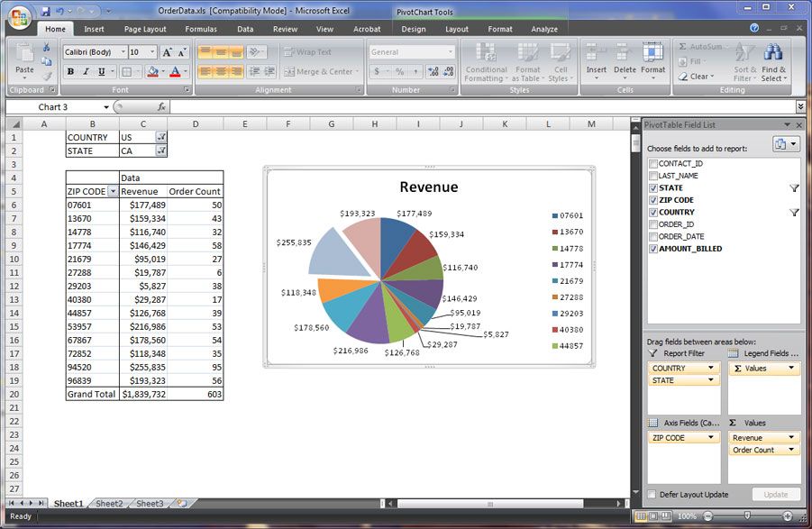Open the STATE filter dropdown in cell C2
Screen dimensions: 812x529
pyautogui.click(x=161, y=150)
